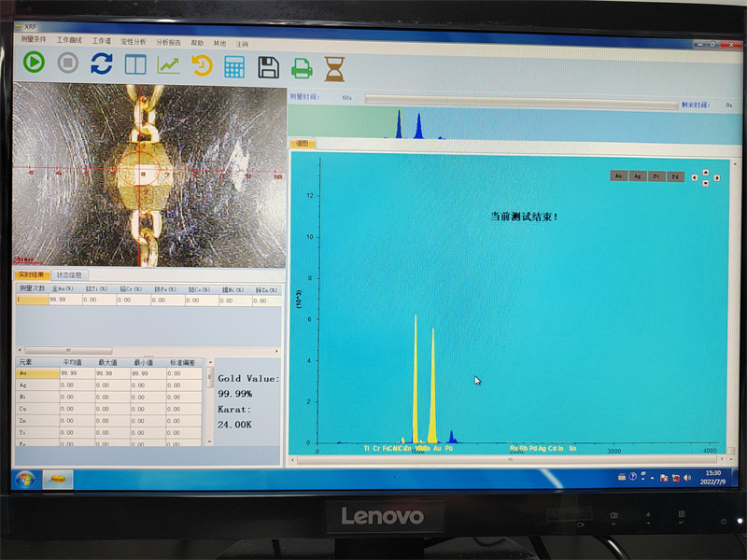Click the up arrow spectrum navigation button
Screen dimensions: 747x560
[x=705, y=172]
